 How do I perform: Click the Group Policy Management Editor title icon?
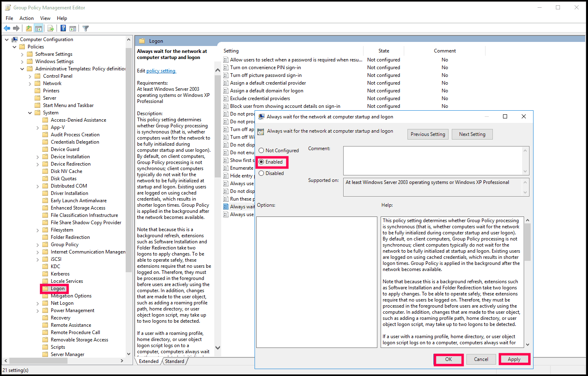(8, 7)
